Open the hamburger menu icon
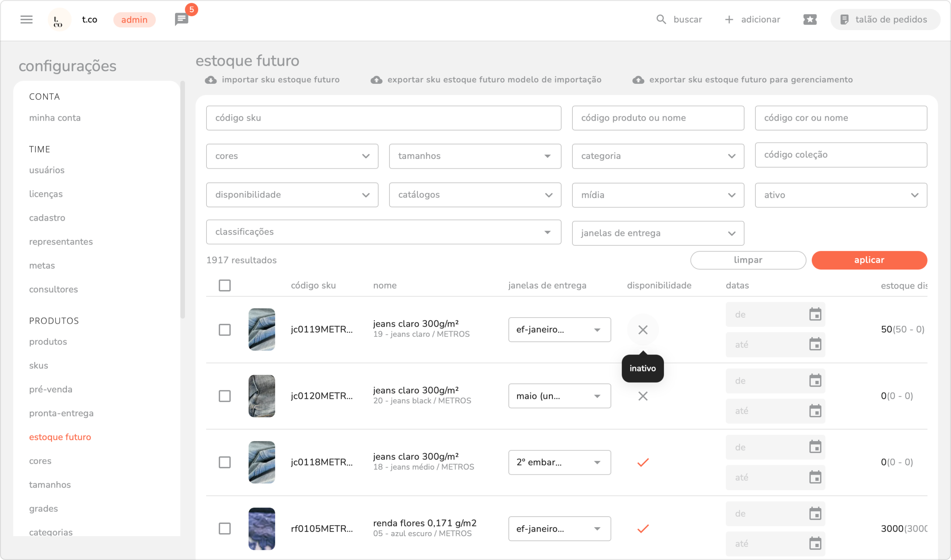Screen dimensions: 951x560 coord(26,20)
